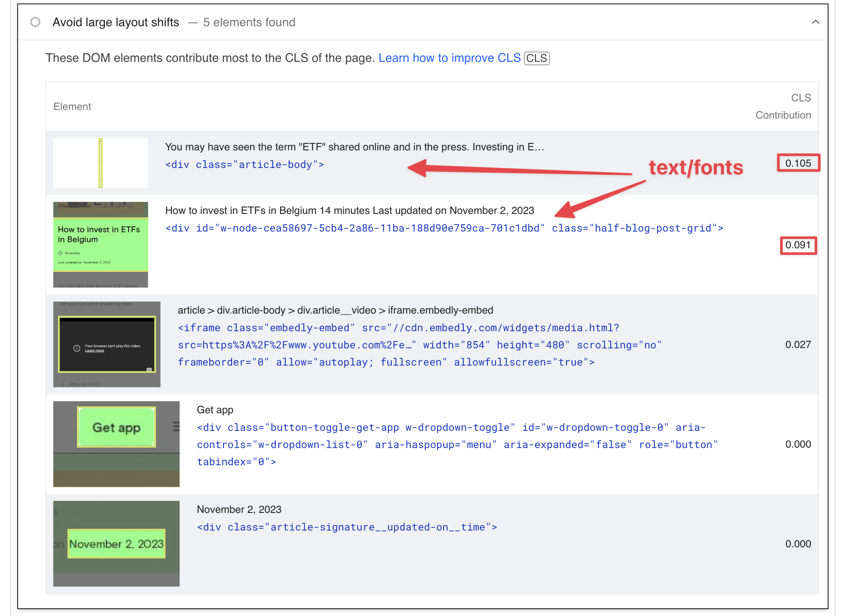Viewport: 844px width, 616px height.
Task: Click the November 2 2023 thumbnail
Action: coord(116,543)
